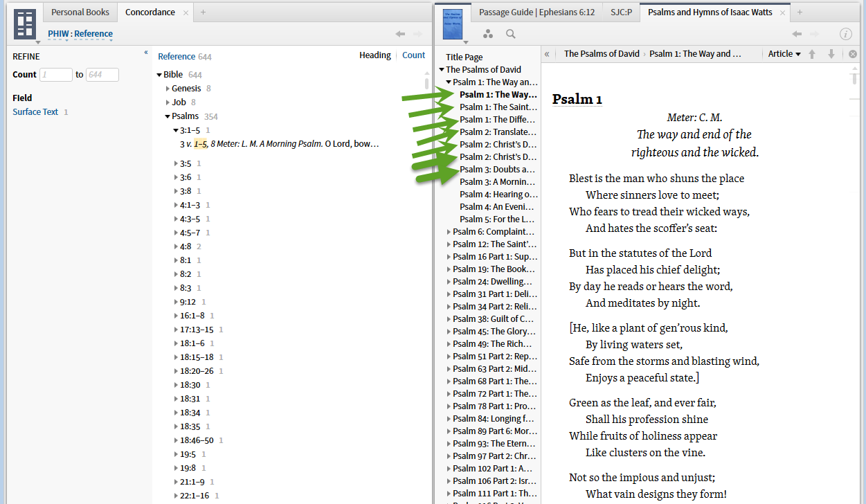Go forward in the Concordance panel history

coord(418,34)
